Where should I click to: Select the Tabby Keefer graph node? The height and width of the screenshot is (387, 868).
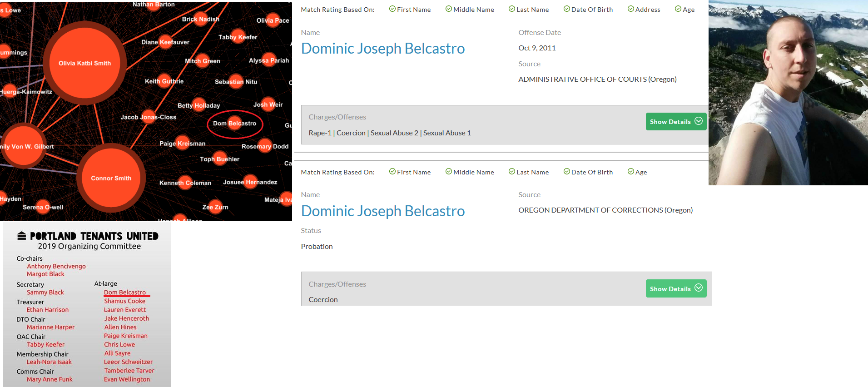[x=238, y=37]
